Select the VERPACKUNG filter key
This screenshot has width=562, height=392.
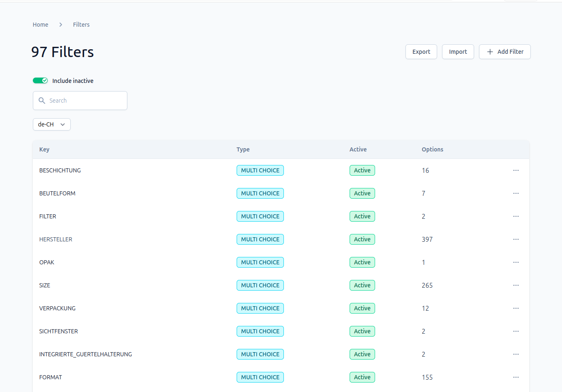click(x=58, y=308)
